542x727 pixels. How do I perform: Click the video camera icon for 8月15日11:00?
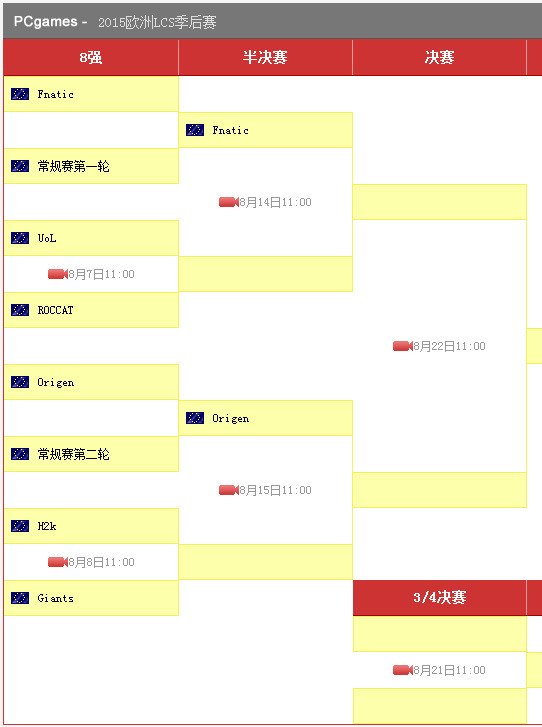(x=229, y=490)
